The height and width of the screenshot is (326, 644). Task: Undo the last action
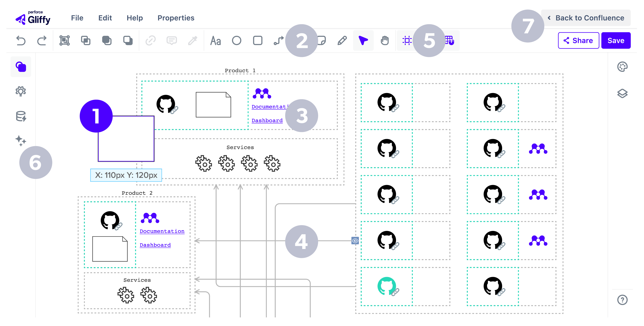[x=21, y=41]
